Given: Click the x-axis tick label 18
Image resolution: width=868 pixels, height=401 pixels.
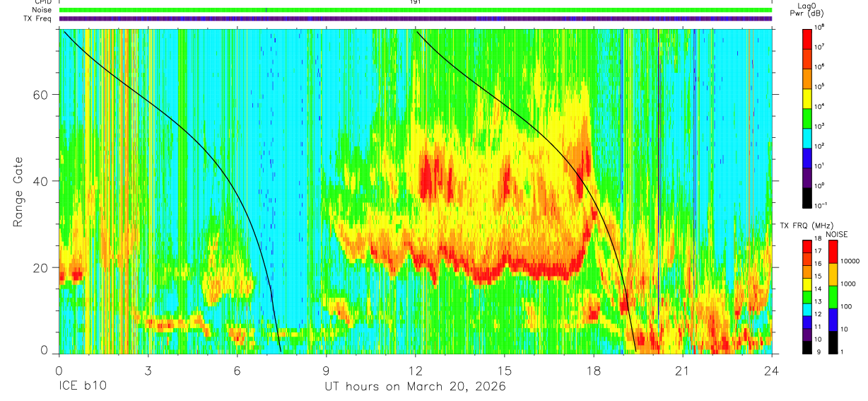Looking at the screenshot, I should 594,370.
